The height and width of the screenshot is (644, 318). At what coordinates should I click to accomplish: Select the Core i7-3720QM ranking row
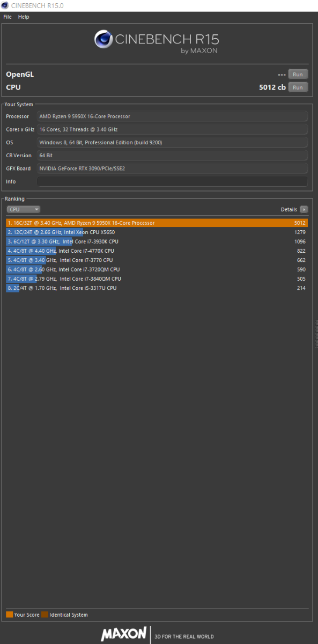[157, 269]
